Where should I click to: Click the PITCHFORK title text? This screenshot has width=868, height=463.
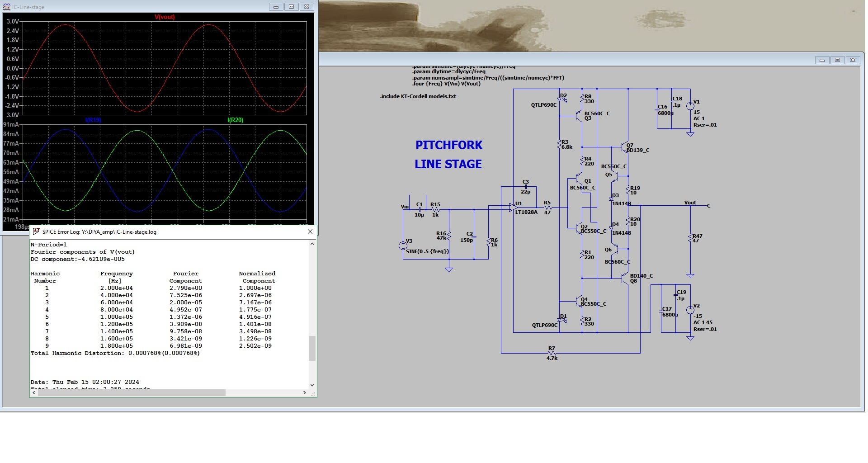[x=449, y=145]
